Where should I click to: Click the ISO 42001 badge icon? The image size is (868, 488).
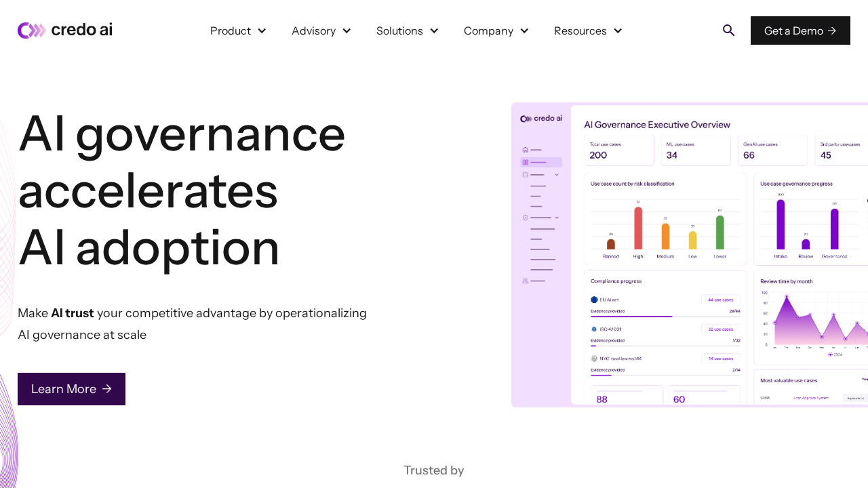tap(594, 329)
